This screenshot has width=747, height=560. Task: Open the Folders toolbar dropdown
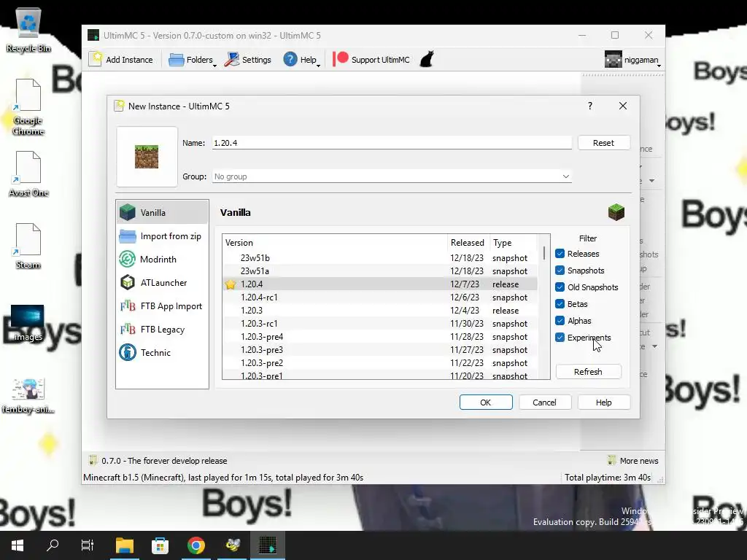click(193, 60)
